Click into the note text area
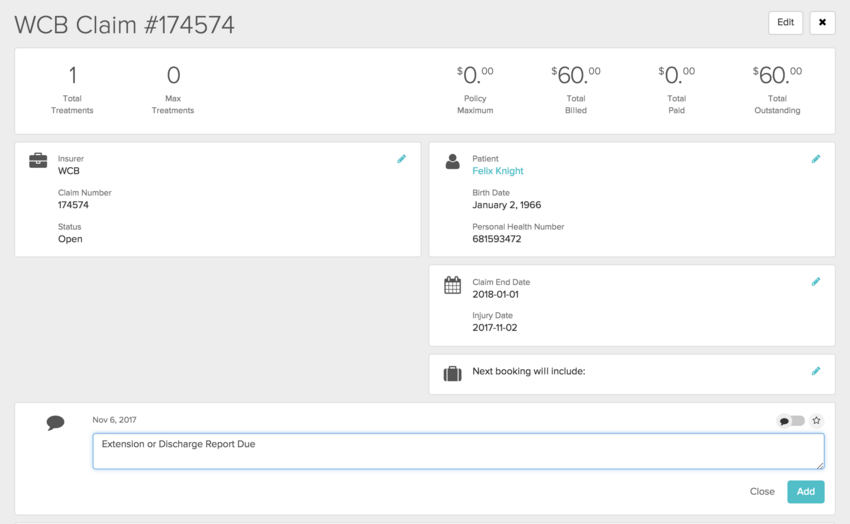The height and width of the screenshot is (524, 850). 458,451
